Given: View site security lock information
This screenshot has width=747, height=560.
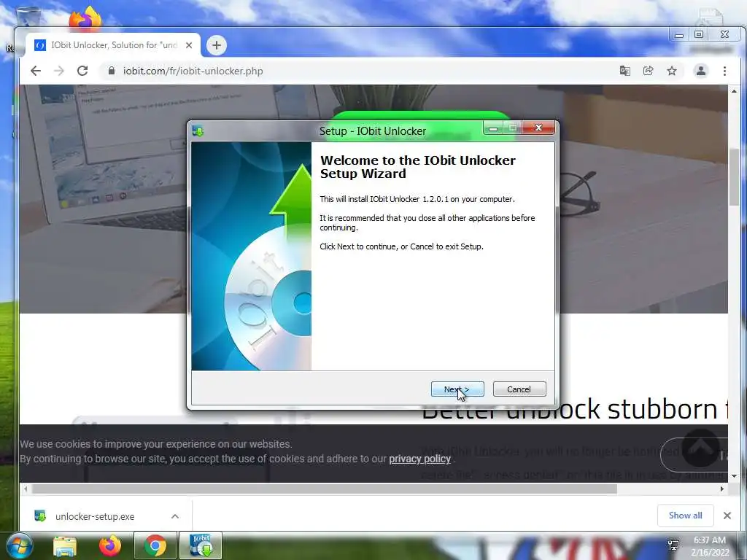Looking at the screenshot, I should pyautogui.click(x=112, y=71).
